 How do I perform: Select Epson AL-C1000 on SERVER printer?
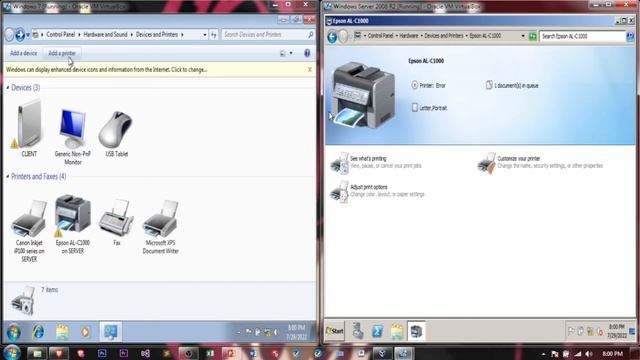73,224
